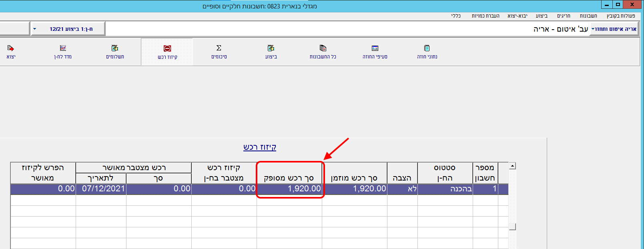This screenshot has width=644, height=249.
Task: Open the נתוני חוזה toolbar icon
Action: [427, 52]
